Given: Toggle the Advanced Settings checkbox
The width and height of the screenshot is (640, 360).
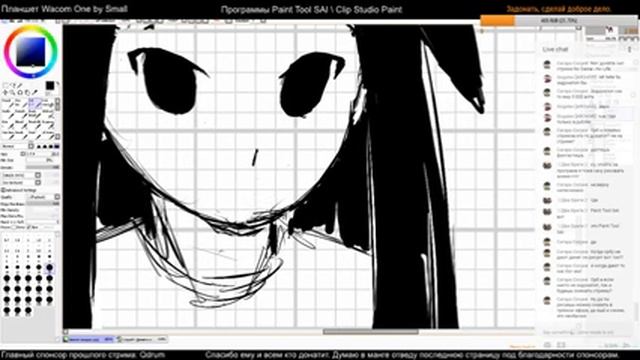Looking at the screenshot, I should 3,190.
